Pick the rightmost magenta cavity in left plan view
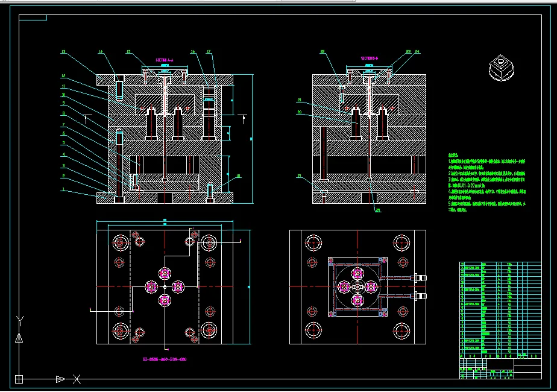Screen dimensions: 557x392 point(178,287)
